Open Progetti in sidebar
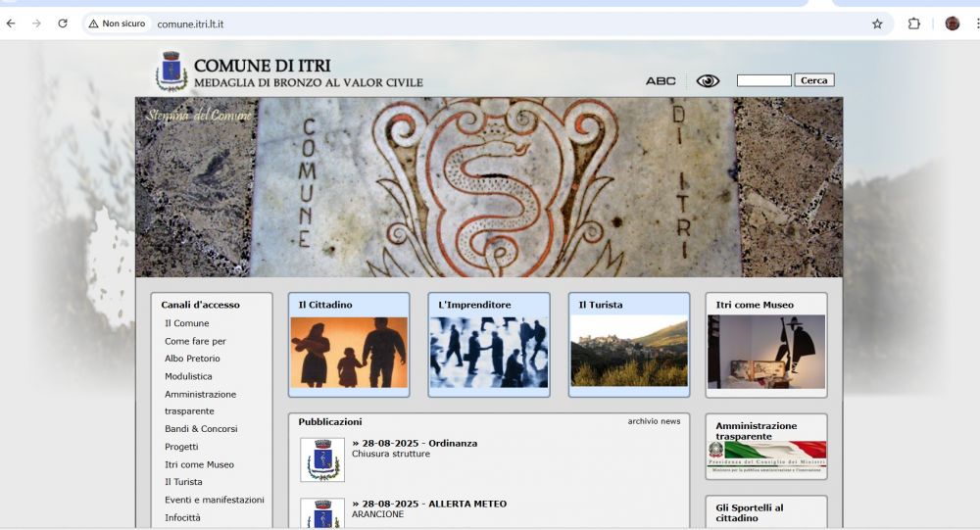The height and width of the screenshot is (530, 980). tap(181, 447)
